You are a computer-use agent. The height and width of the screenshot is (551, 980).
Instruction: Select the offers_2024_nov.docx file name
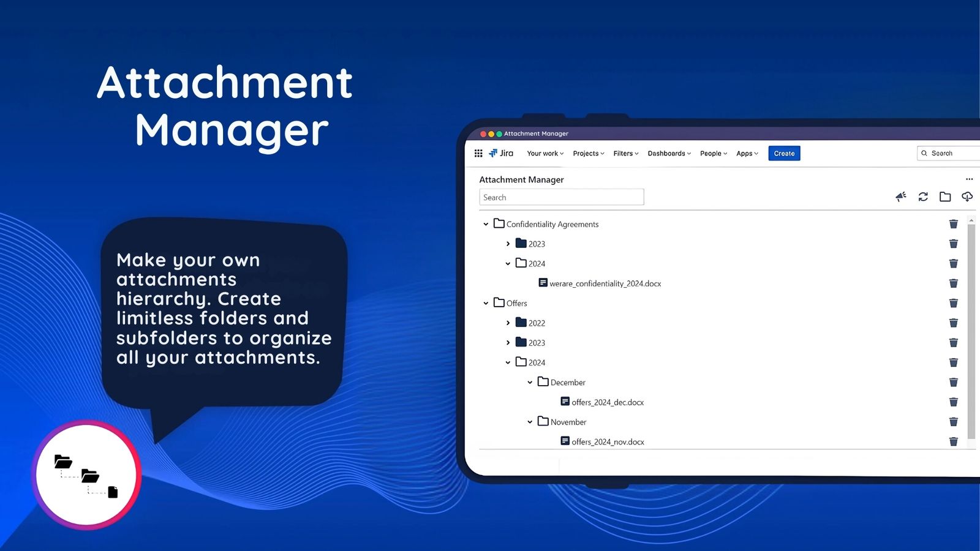[608, 442]
